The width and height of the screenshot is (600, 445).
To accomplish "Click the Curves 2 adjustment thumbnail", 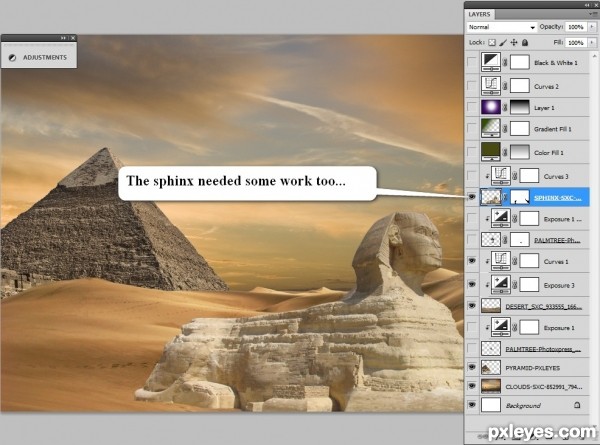I will coord(491,86).
